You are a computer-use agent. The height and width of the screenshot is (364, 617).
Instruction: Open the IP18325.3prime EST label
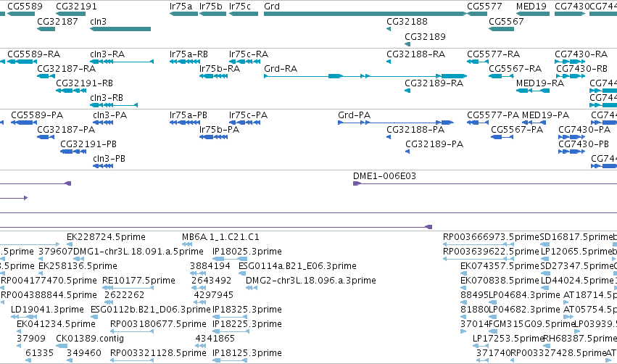[247, 310]
